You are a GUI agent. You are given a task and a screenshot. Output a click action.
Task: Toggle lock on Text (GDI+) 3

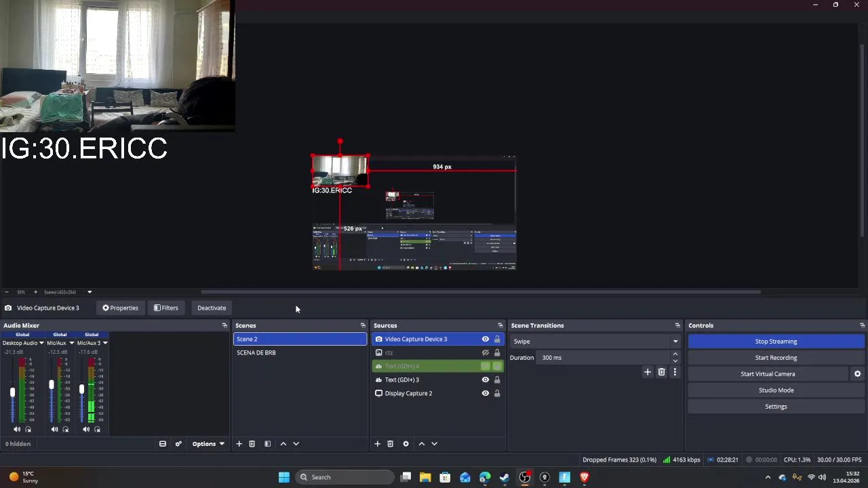[x=497, y=380]
